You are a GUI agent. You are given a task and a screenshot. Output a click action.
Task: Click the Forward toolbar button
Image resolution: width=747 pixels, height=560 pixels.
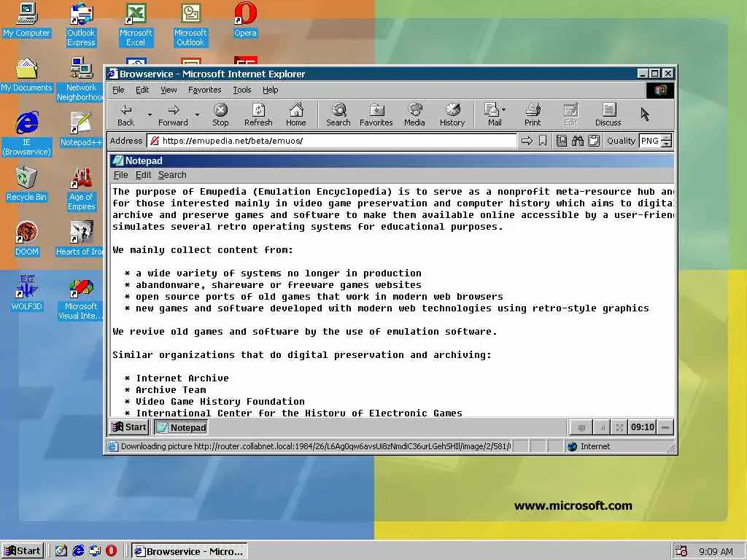coord(174,114)
